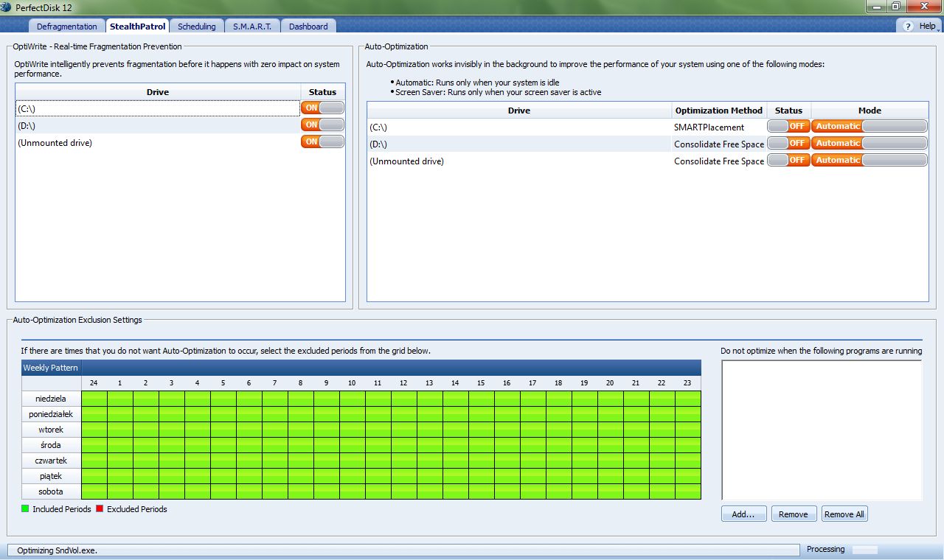Image resolution: width=944 pixels, height=560 pixels.
Task: Click the Remove All button
Action: tap(844, 514)
